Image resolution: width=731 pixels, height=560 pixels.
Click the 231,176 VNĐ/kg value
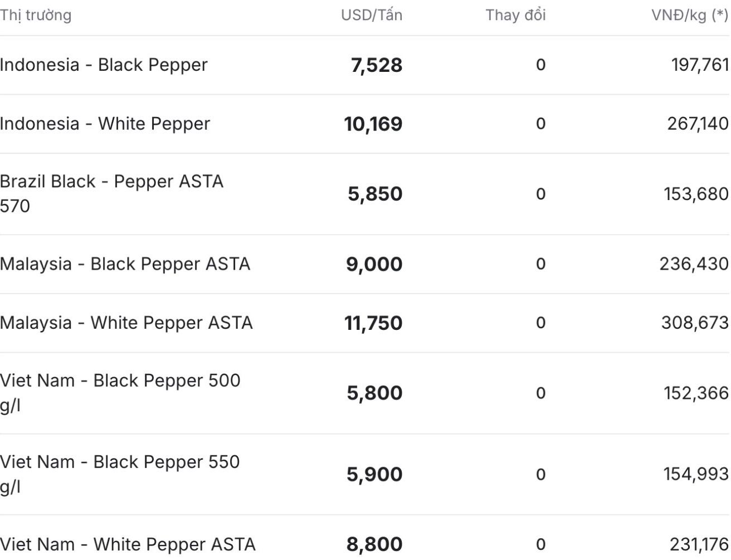699,544
